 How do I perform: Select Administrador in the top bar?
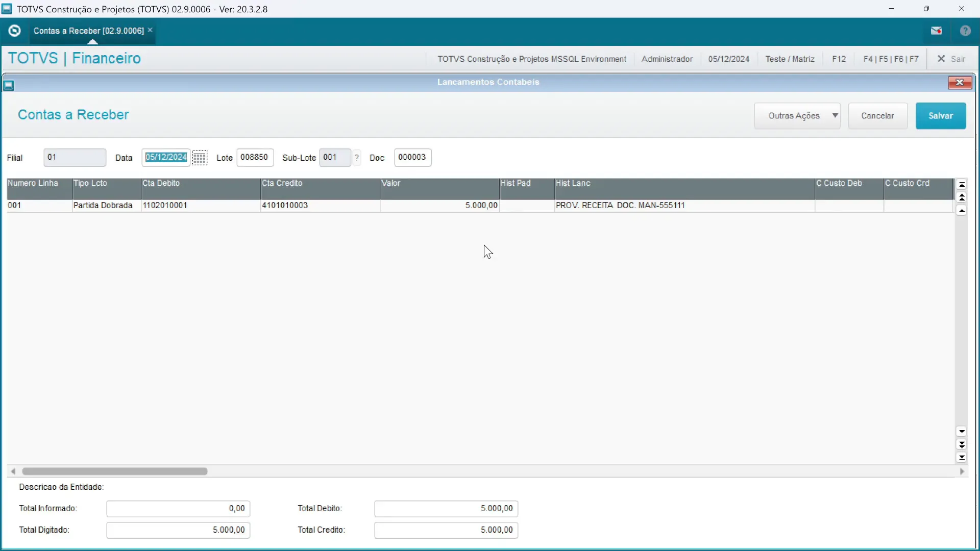667,59
